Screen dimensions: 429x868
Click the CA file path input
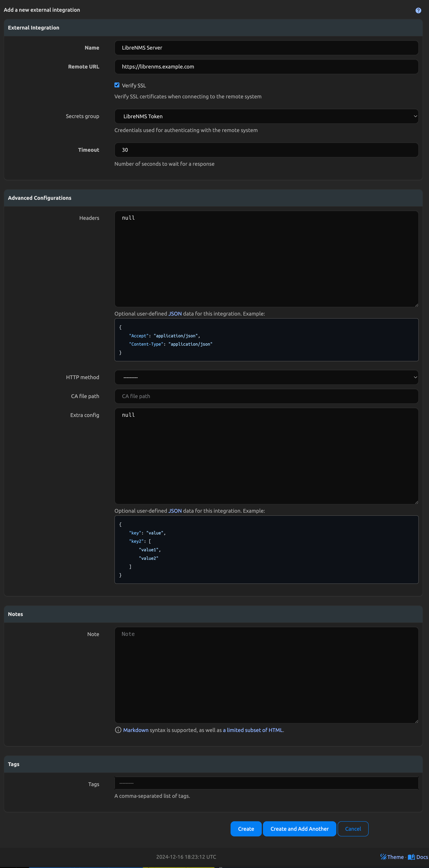click(266, 396)
